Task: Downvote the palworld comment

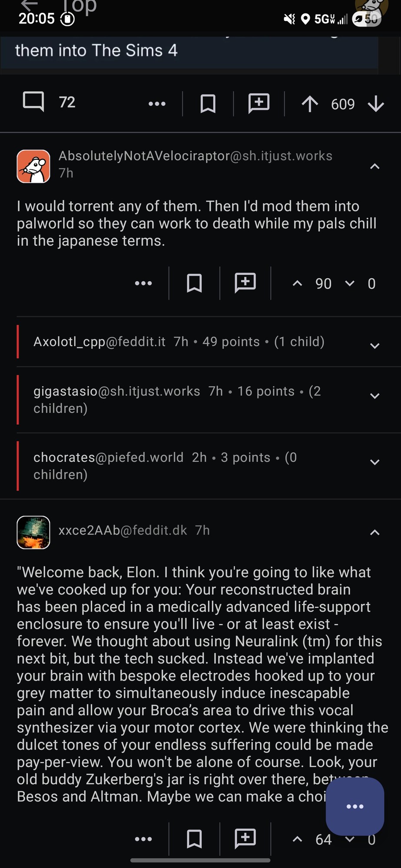Action: tap(350, 283)
